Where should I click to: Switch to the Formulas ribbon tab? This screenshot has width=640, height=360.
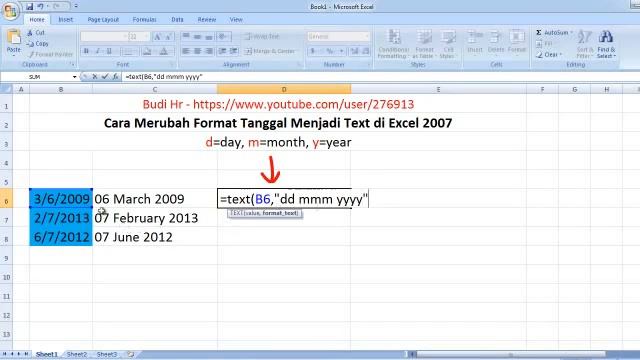(x=144, y=20)
